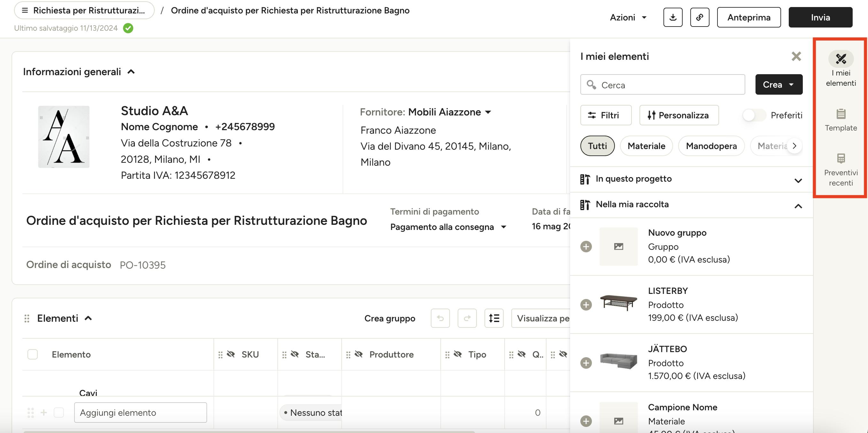Copy the share link icon
This screenshot has width=868, height=433.
700,17
